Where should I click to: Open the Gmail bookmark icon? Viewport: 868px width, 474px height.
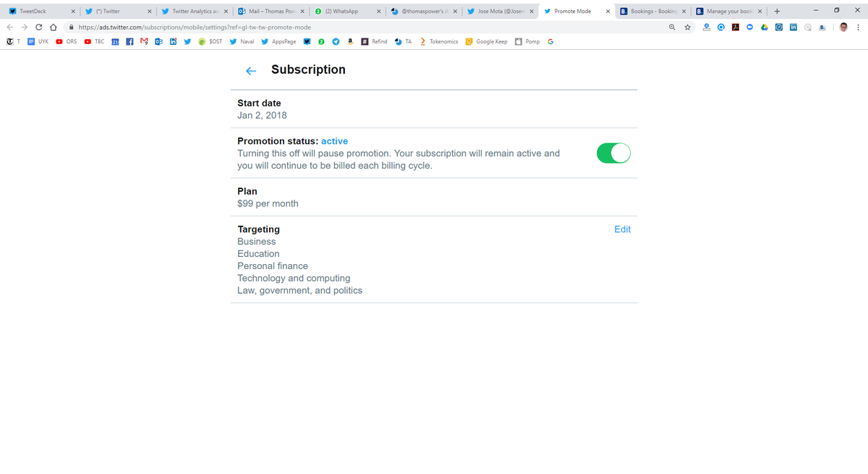point(143,41)
